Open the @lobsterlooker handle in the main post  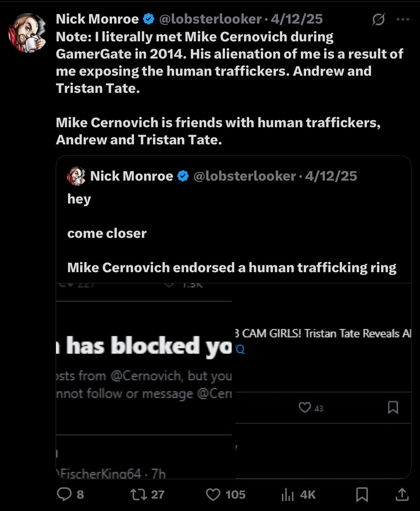(210, 19)
